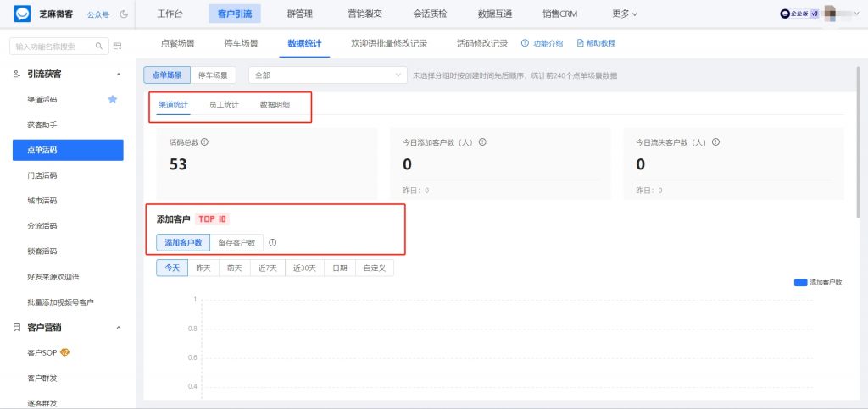The height and width of the screenshot is (409, 868).
Task: Open the 帮助教程 link
Action: tap(596, 43)
